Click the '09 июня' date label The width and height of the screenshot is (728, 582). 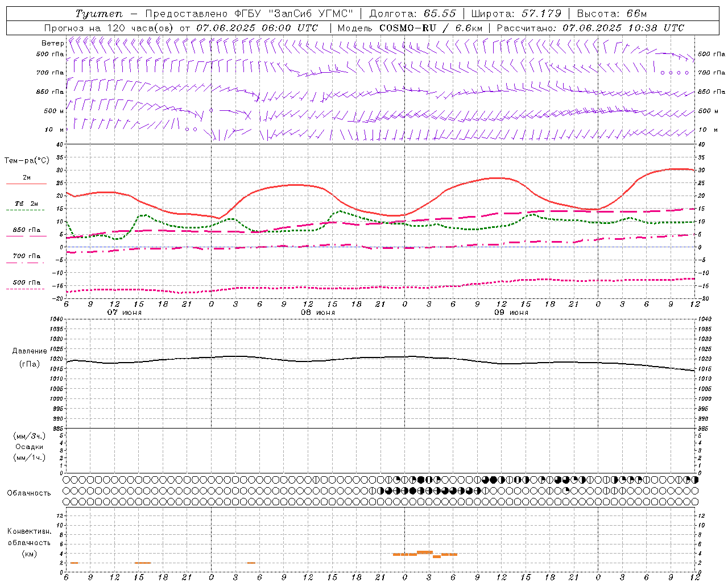[x=511, y=313]
